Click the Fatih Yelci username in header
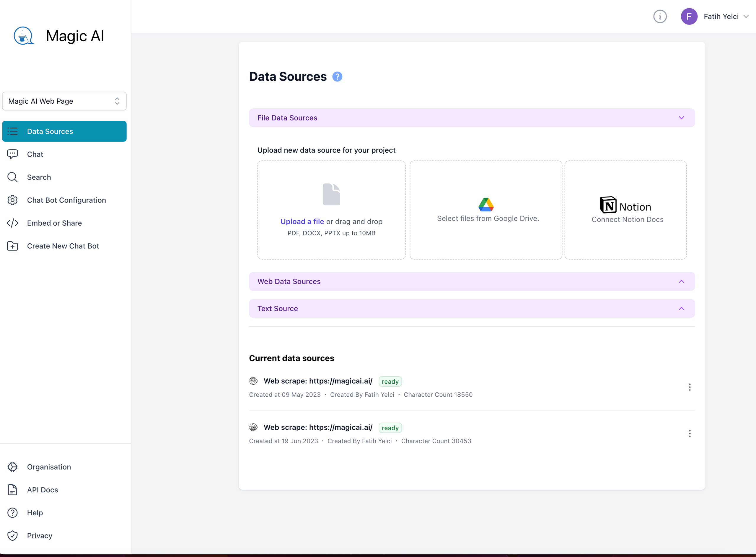Screen dimensions: 756x557 721,16
